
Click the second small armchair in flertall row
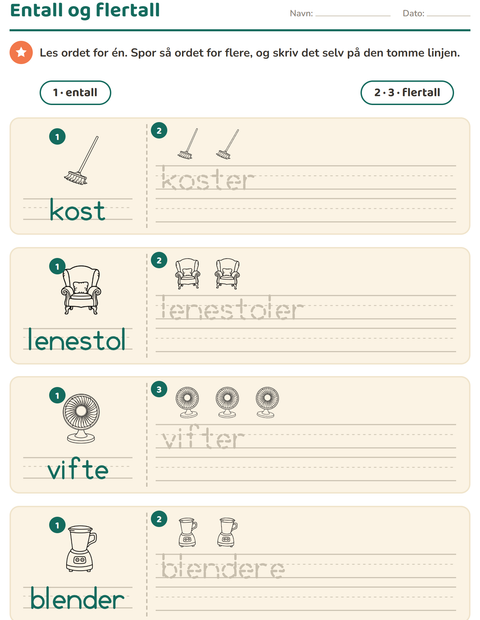tap(227, 273)
